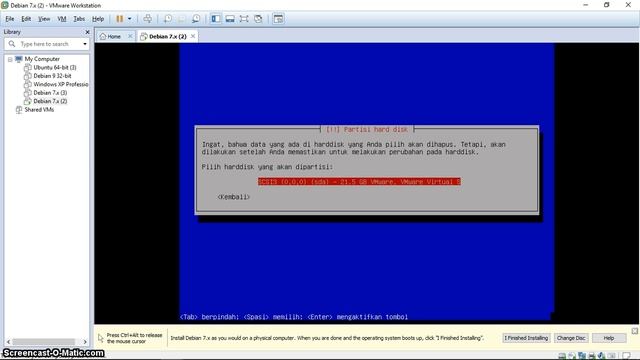Select My Computer in the library
Screen dimensions: 640x360
[42, 59]
